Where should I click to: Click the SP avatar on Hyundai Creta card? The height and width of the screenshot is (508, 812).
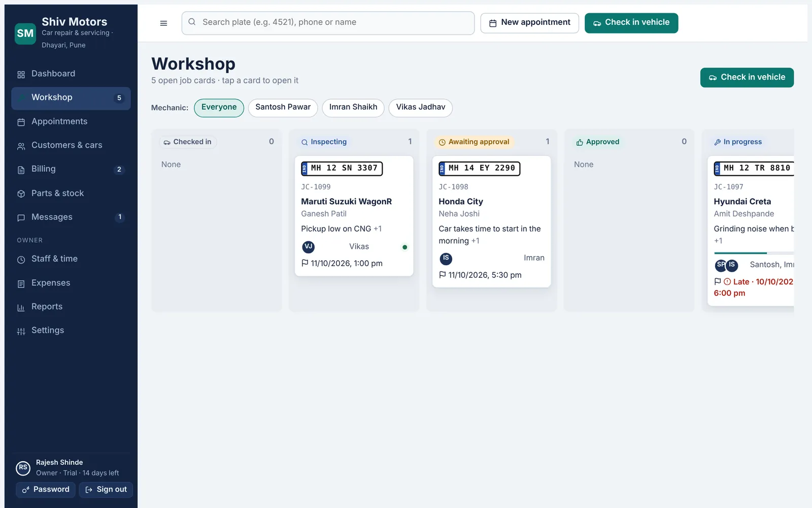tap(720, 265)
